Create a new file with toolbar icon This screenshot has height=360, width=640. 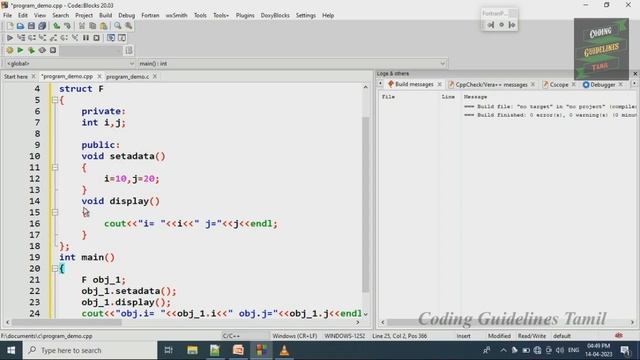pyautogui.click(x=10, y=26)
